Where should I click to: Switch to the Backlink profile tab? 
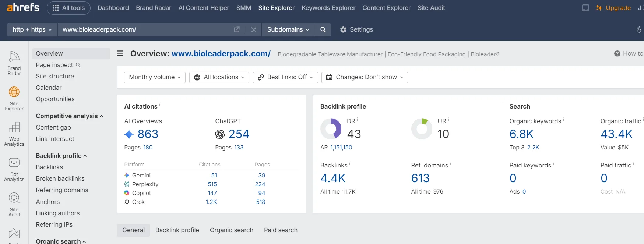click(177, 230)
